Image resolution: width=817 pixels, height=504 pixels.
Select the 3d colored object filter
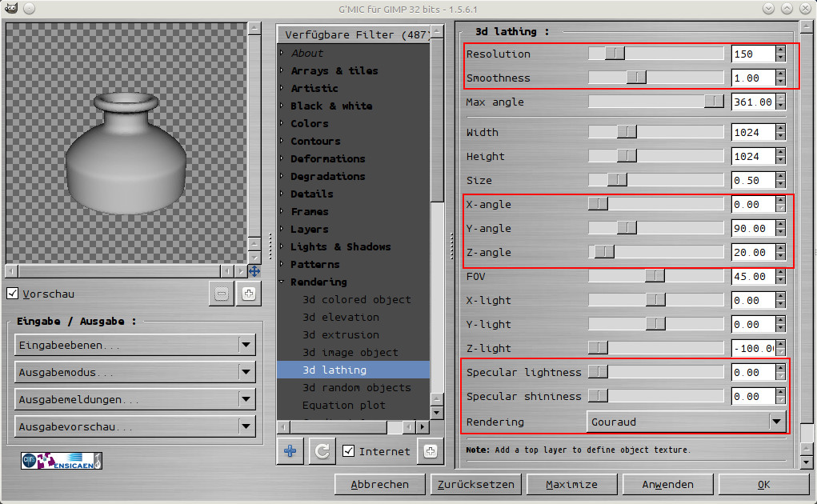coord(356,299)
